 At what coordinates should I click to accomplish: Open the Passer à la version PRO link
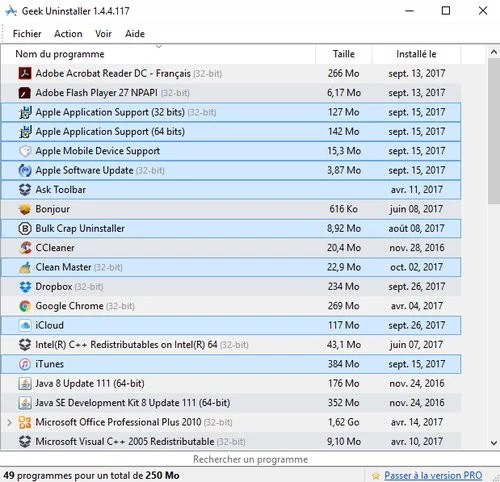433,475
